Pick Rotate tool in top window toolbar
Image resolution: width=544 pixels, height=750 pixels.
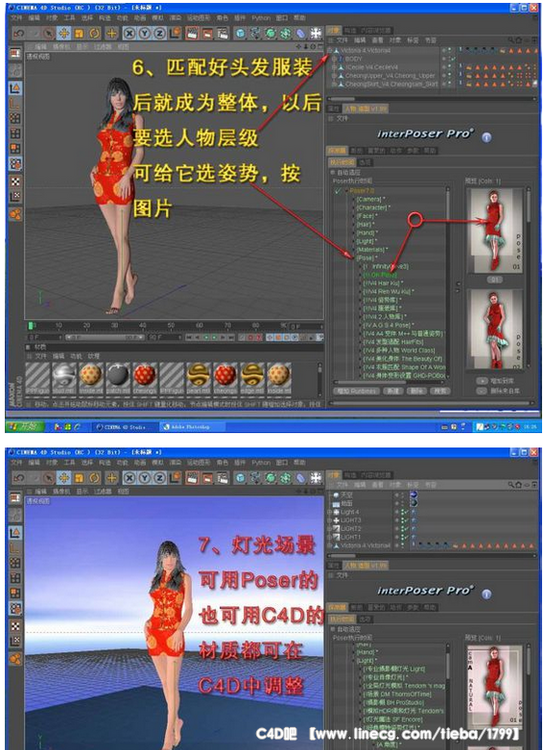pos(95,33)
